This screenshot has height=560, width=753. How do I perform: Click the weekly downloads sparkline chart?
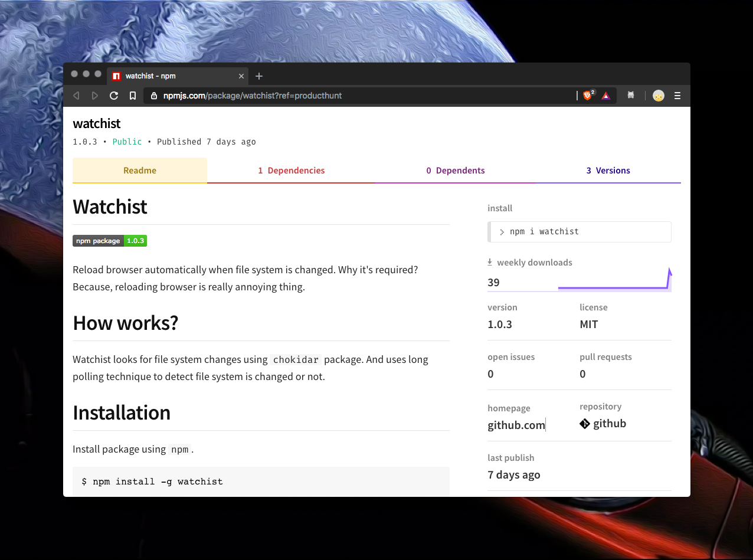pos(615,280)
